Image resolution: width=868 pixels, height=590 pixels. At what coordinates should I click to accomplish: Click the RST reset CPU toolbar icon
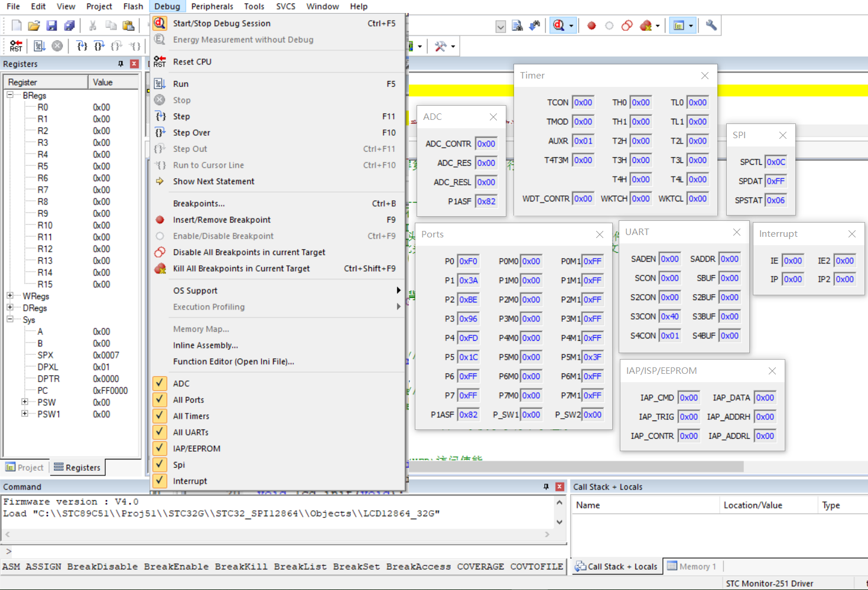point(17,46)
